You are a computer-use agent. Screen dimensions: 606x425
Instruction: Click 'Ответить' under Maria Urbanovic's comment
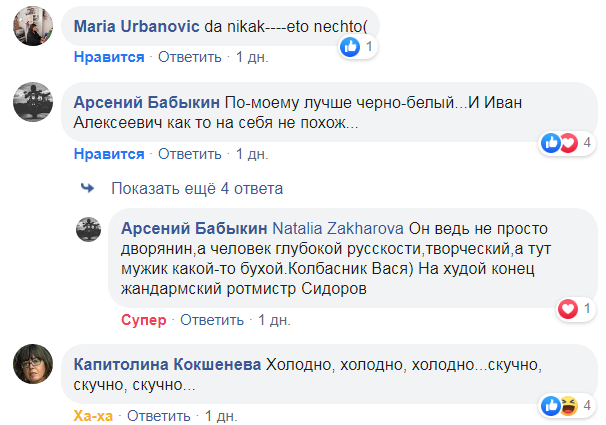tap(190, 57)
